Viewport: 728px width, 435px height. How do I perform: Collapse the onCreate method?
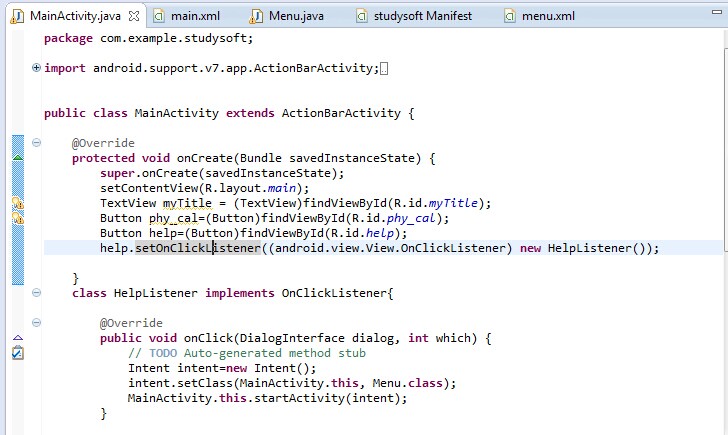(x=37, y=143)
